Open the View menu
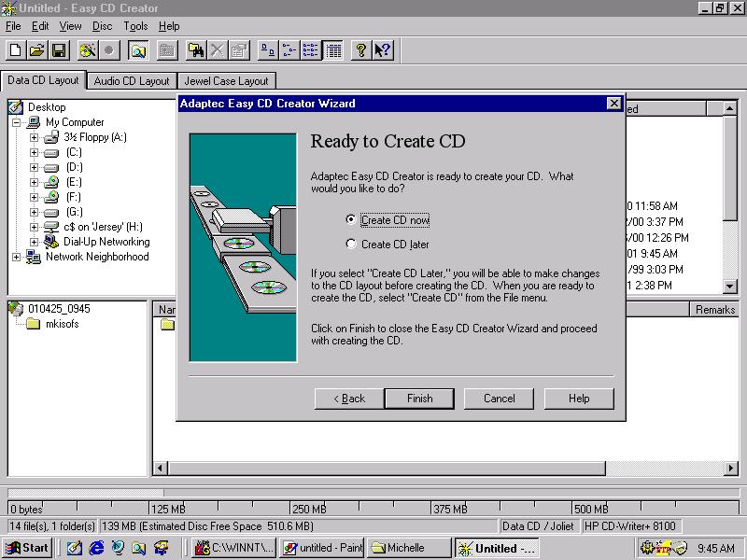The height and width of the screenshot is (560, 747). [x=70, y=26]
